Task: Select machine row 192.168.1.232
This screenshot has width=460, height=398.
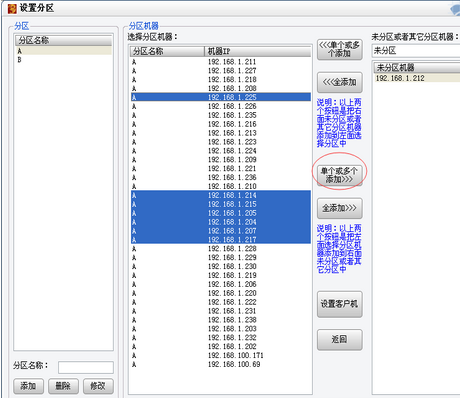Action: (x=221, y=337)
